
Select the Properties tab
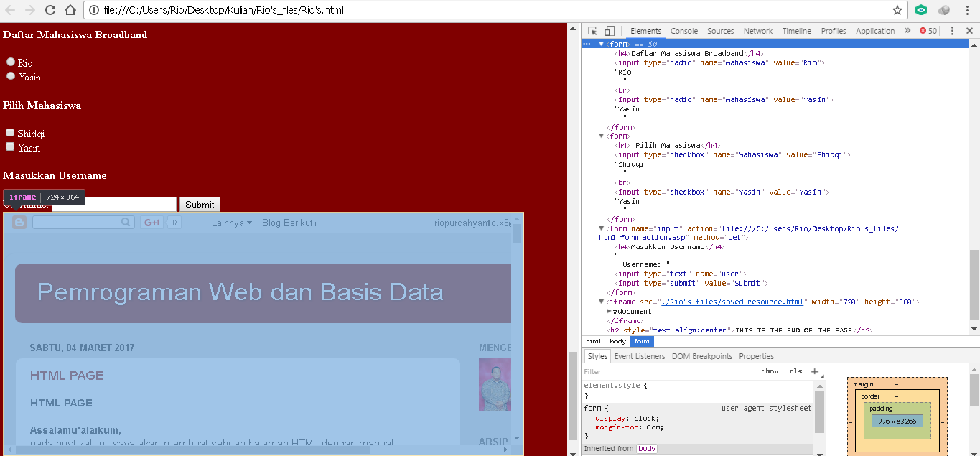pyautogui.click(x=757, y=356)
